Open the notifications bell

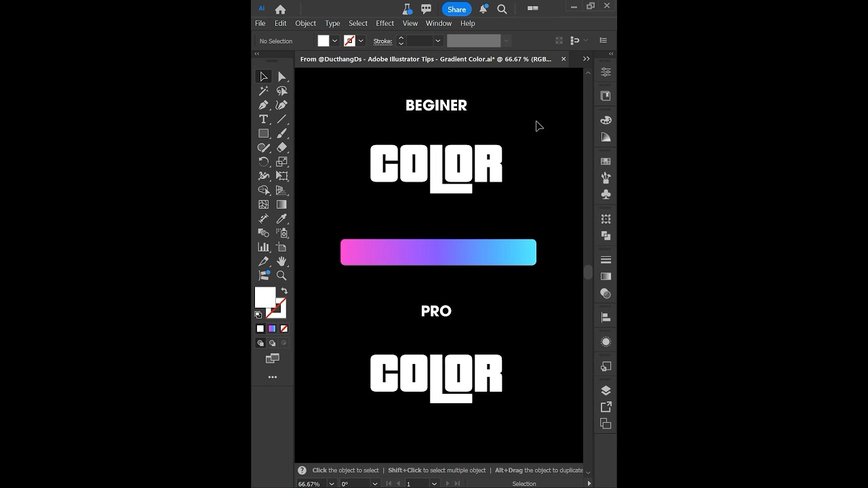point(484,9)
